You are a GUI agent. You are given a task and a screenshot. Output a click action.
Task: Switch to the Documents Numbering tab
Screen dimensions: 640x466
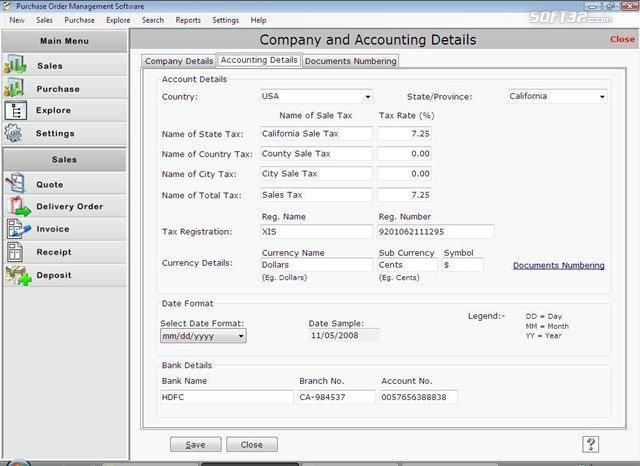click(x=351, y=61)
